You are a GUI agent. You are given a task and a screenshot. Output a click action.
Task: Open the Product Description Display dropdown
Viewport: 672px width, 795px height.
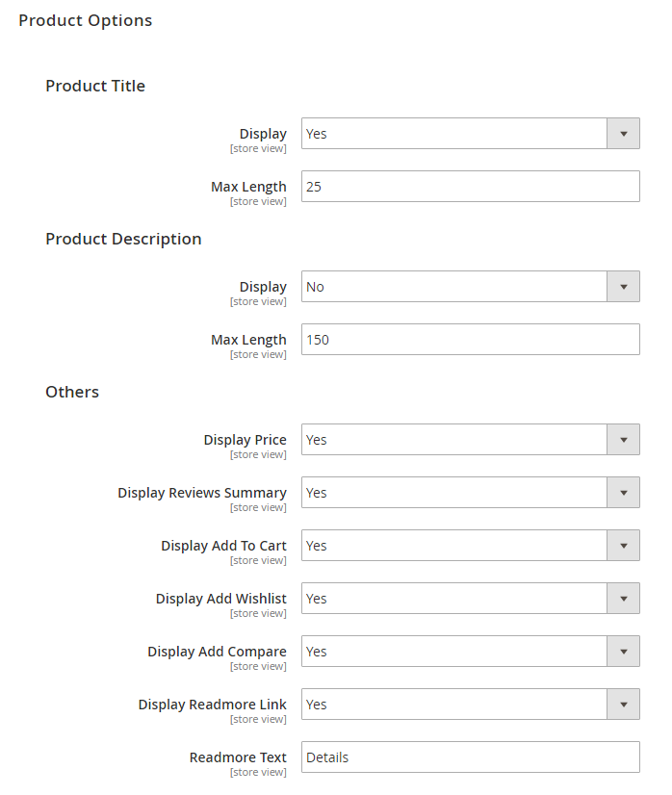[470, 287]
